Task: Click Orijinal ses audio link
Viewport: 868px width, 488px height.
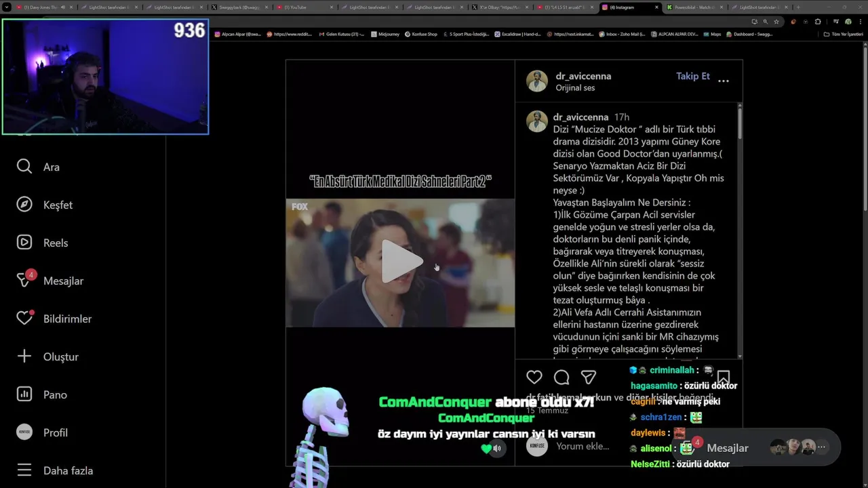Action: [x=575, y=88]
